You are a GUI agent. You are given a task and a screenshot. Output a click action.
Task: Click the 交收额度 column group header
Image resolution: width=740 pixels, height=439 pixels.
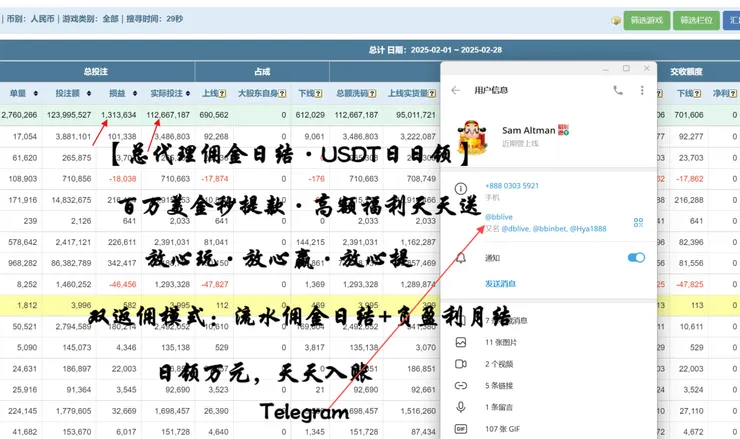click(686, 72)
